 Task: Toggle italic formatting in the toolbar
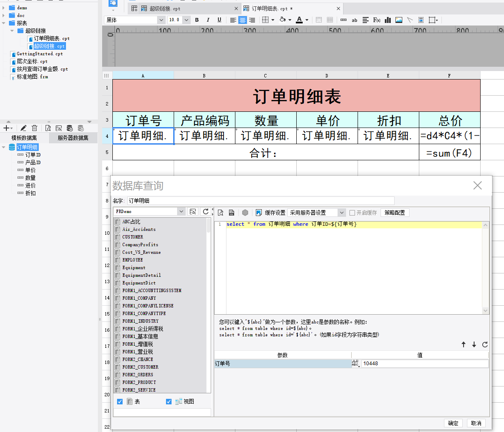tap(208, 20)
